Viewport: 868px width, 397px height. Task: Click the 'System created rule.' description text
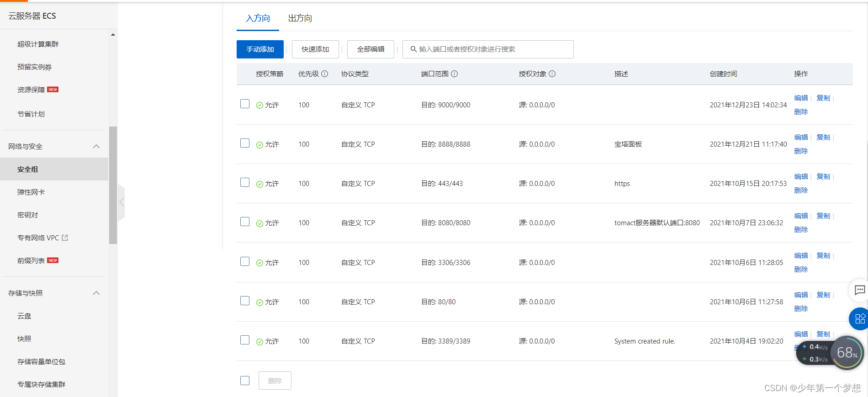click(x=645, y=341)
